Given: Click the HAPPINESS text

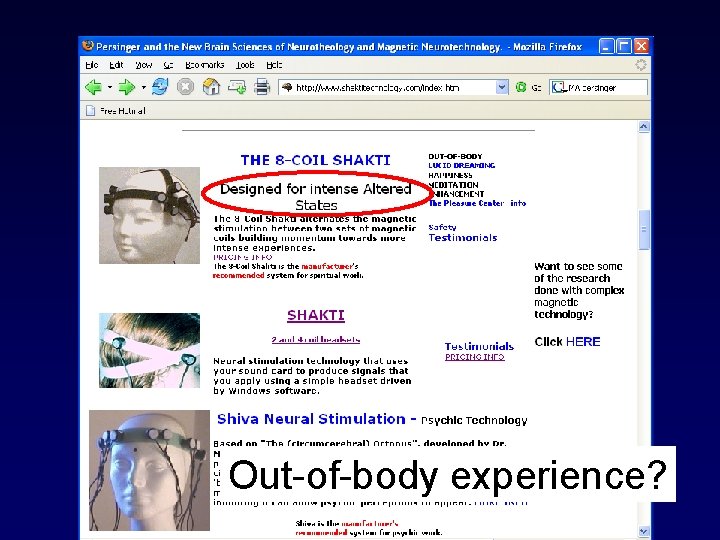Looking at the screenshot, I should click(x=450, y=175).
